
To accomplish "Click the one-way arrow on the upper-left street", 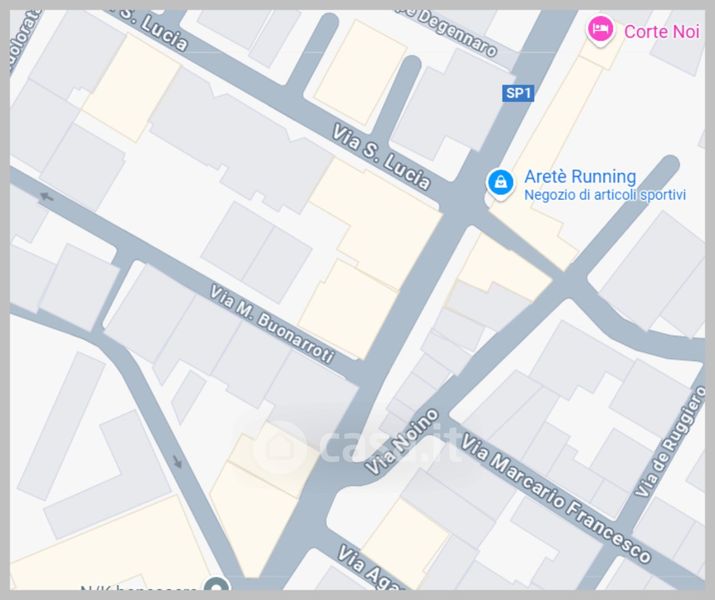I will pos(47,197).
